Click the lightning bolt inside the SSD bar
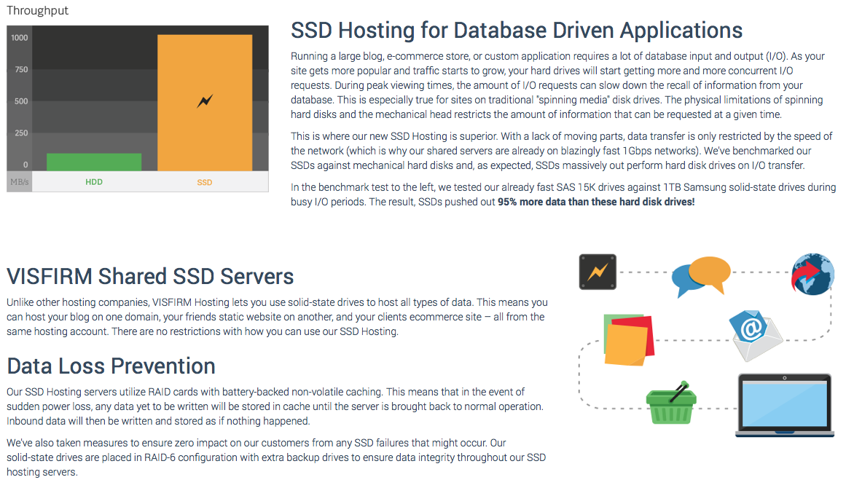The image size is (846, 504). [x=205, y=101]
